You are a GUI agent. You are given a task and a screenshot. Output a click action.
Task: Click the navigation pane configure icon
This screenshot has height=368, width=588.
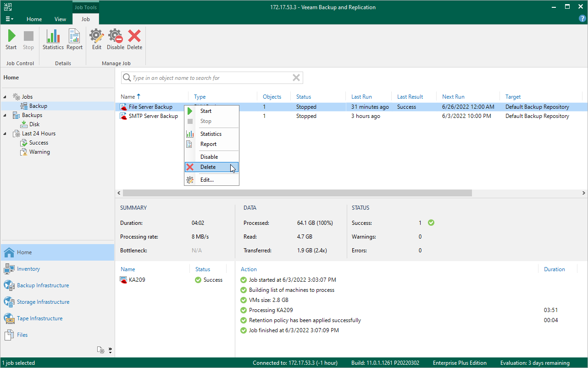pos(101,350)
